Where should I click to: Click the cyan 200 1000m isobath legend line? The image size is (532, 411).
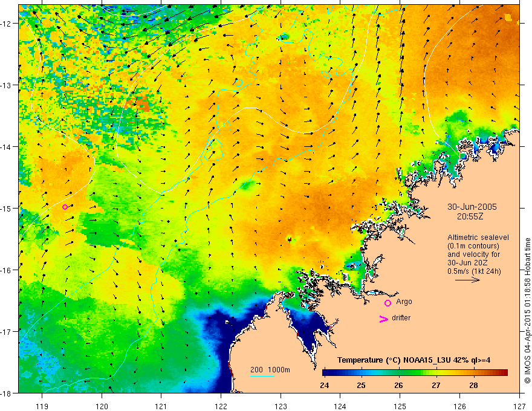262,376
